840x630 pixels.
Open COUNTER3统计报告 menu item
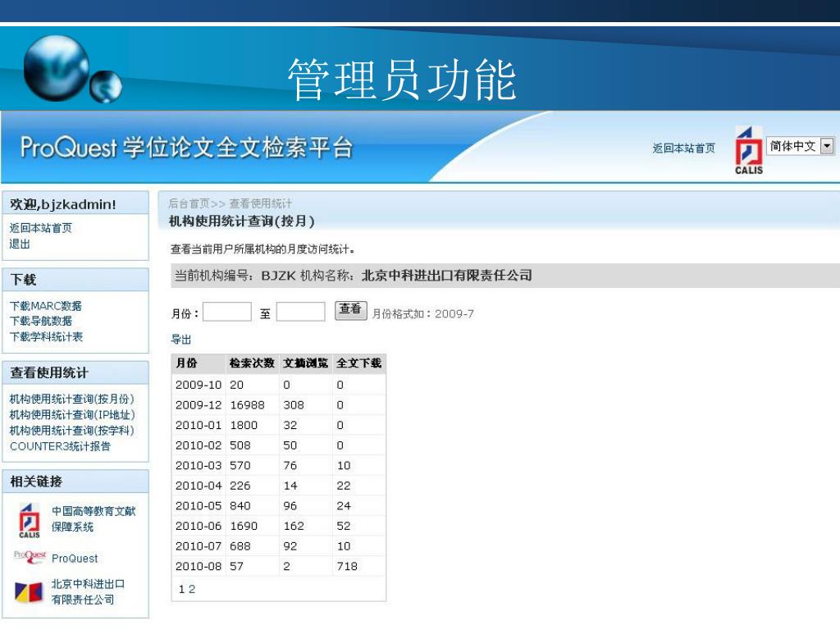point(60,446)
